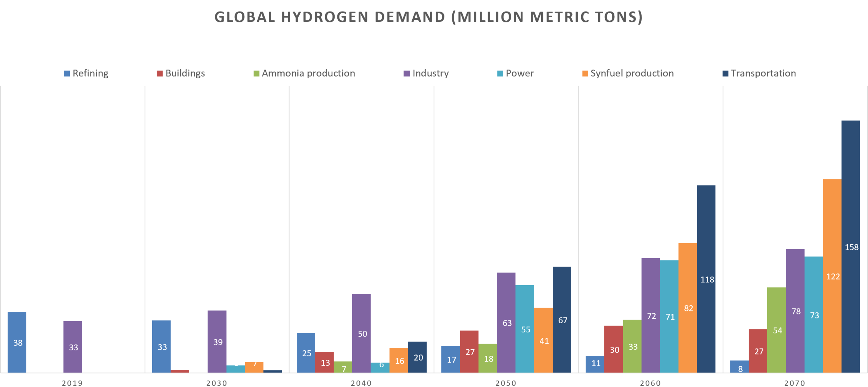Viewport: 868px width, 387px height.
Task: Select the 2060 Refining bar labeled 11
Action: [595, 364]
